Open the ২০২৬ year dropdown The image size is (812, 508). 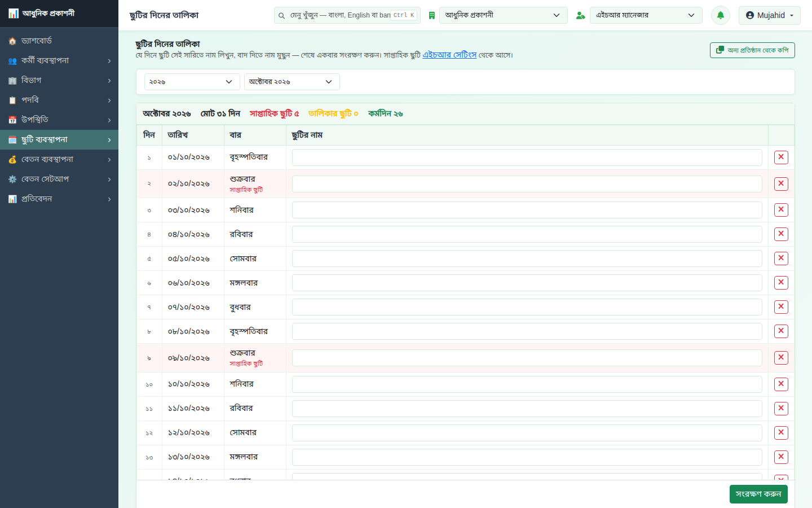pos(191,82)
